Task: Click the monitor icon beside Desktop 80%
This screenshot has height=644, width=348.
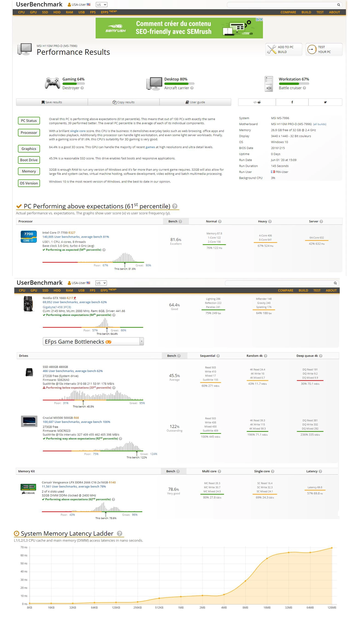Action: (x=154, y=84)
